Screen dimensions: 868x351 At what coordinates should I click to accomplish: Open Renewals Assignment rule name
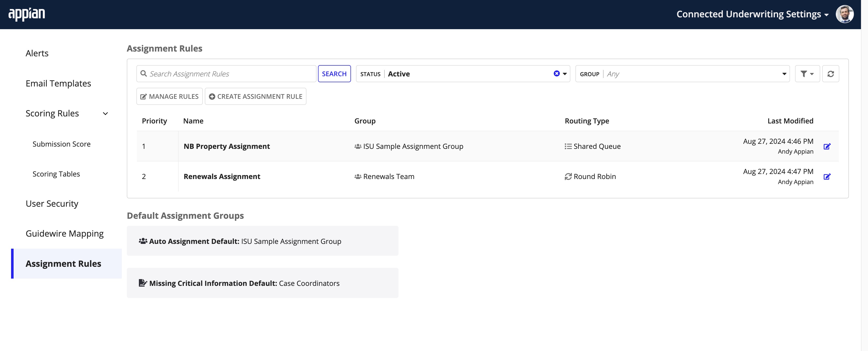click(222, 177)
